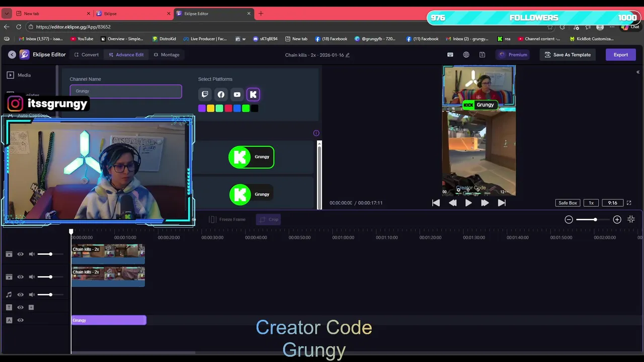Export the video

point(620,54)
